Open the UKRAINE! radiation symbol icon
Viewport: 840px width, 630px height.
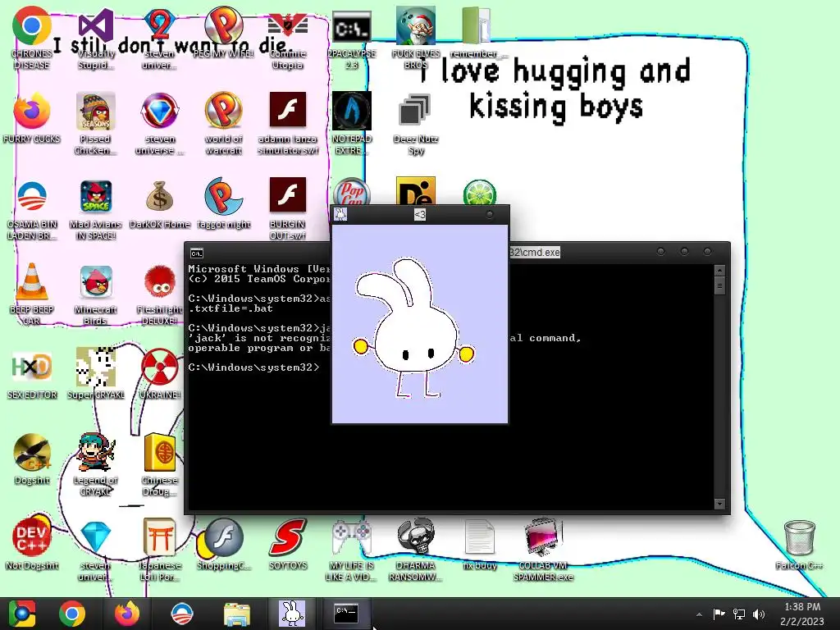coord(160,367)
